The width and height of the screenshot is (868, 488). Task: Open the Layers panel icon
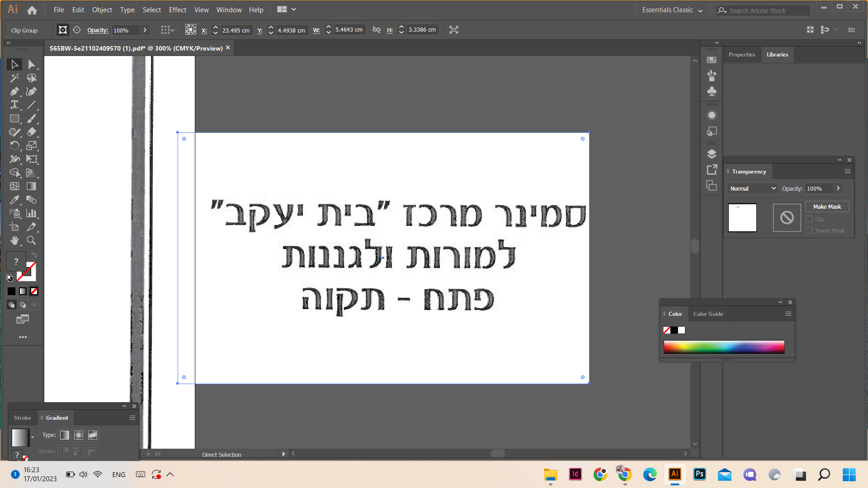(x=712, y=154)
